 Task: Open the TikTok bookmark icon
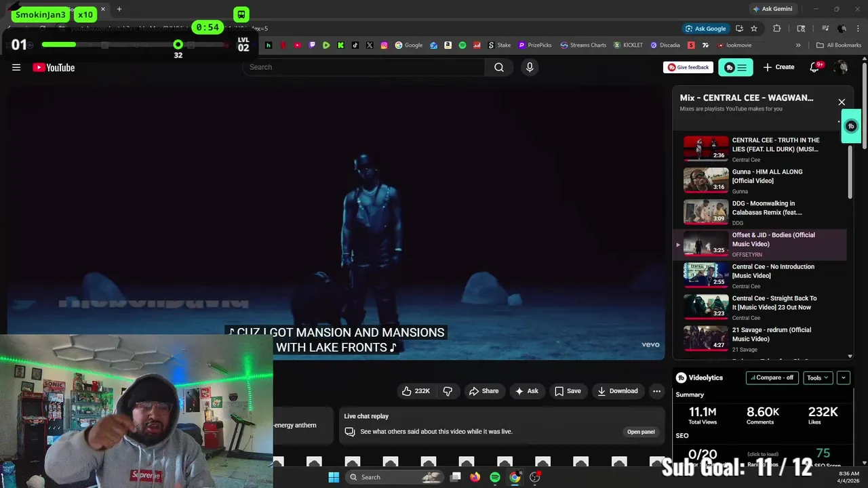click(355, 45)
